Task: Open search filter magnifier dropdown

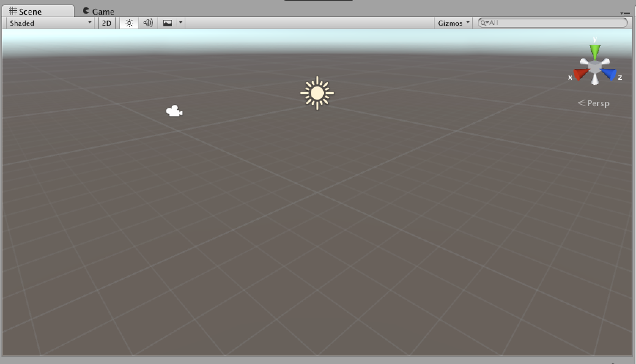Action: (484, 23)
